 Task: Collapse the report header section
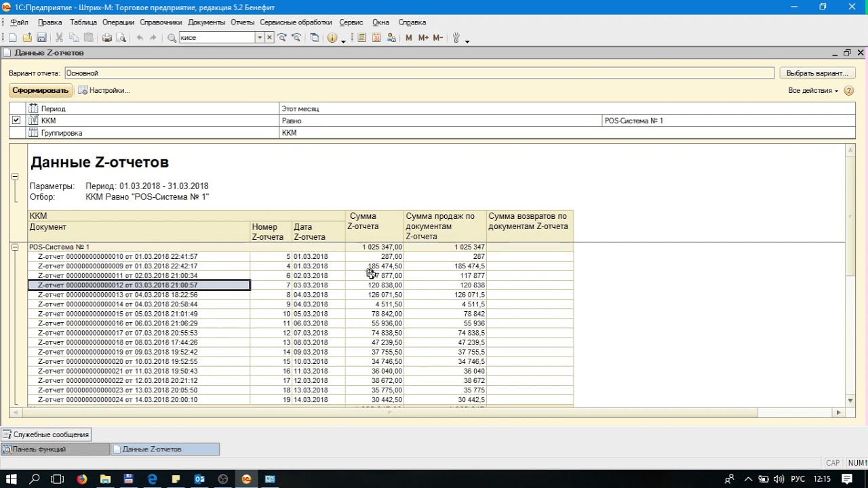pyautogui.click(x=14, y=177)
